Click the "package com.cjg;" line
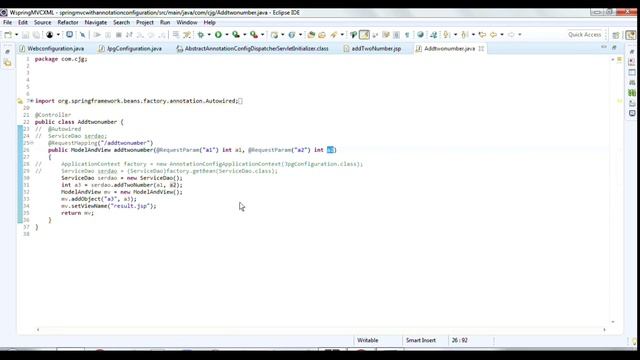 pyautogui.click(x=61, y=59)
